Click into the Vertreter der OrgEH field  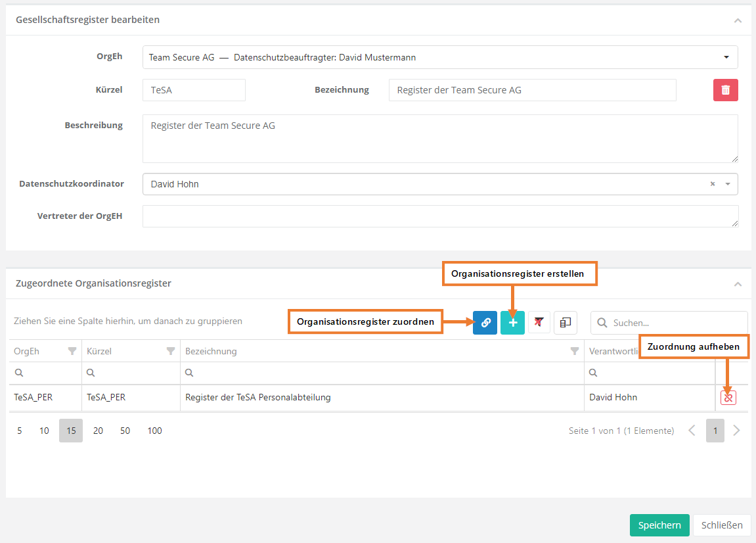[440, 216]
